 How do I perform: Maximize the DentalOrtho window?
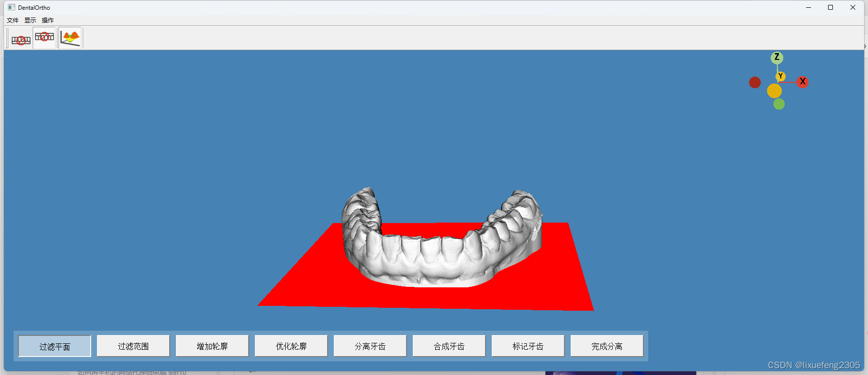pyautogui.click(x=830, y=7)
